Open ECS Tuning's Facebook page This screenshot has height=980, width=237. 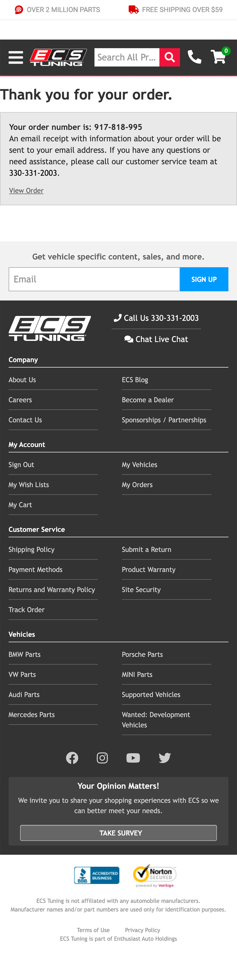coord(72,757)
